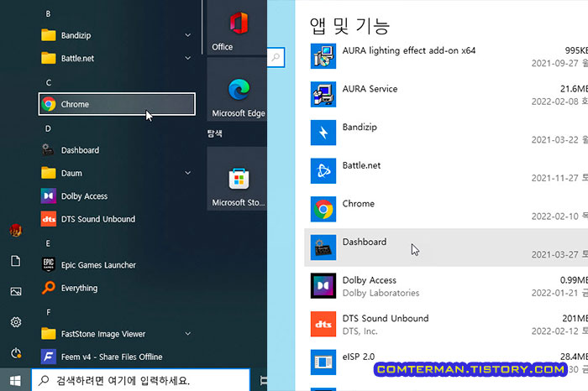Viewport: 588px width, 391px height.
Task: Expand the FastStone Image Viewer folder chevron
Action: pyautogui.click(x=188, y=334)
